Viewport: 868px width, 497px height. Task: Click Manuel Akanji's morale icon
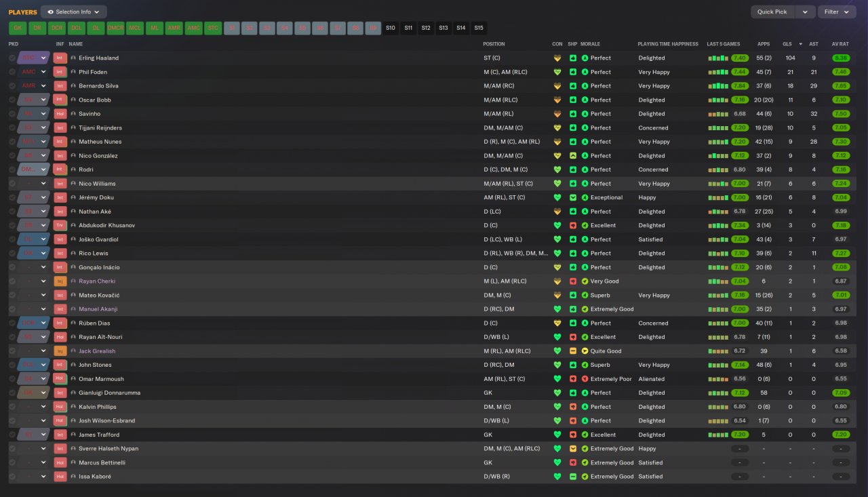585,309
